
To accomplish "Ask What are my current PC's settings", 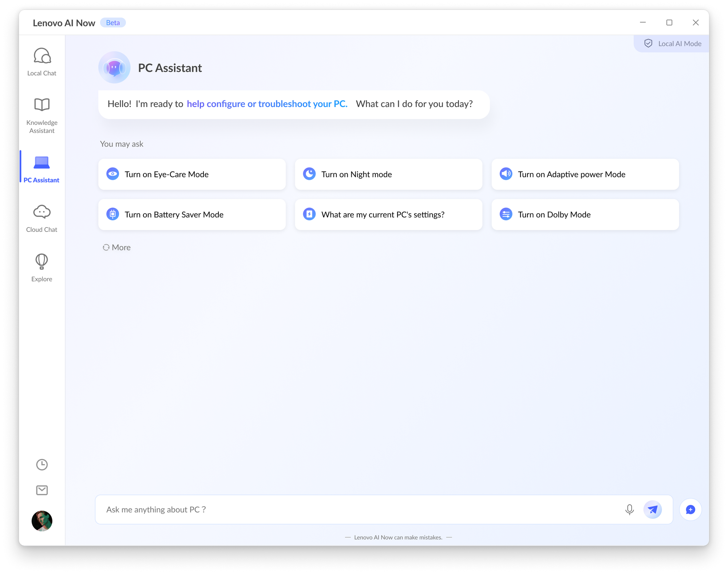I will (388, 214).
